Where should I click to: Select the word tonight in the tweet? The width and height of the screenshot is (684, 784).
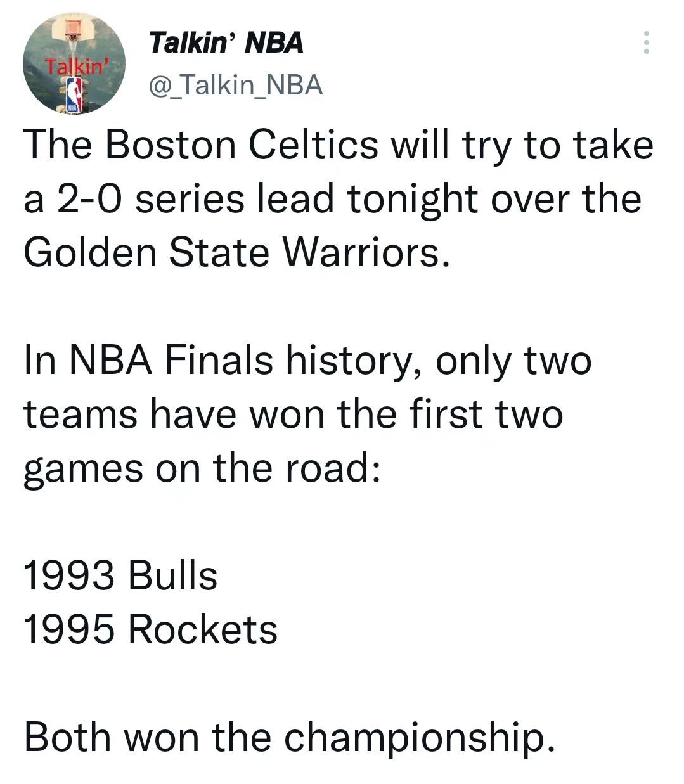390,200
